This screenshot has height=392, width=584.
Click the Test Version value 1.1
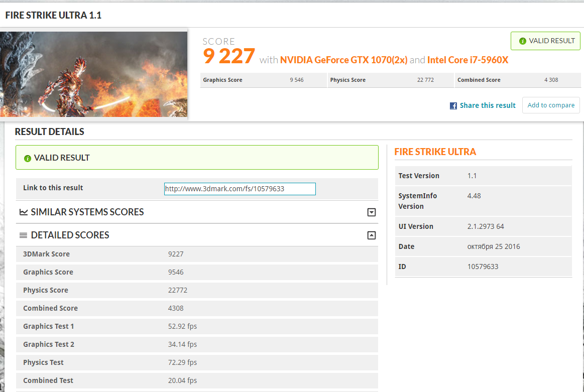[x=472, y=176]
